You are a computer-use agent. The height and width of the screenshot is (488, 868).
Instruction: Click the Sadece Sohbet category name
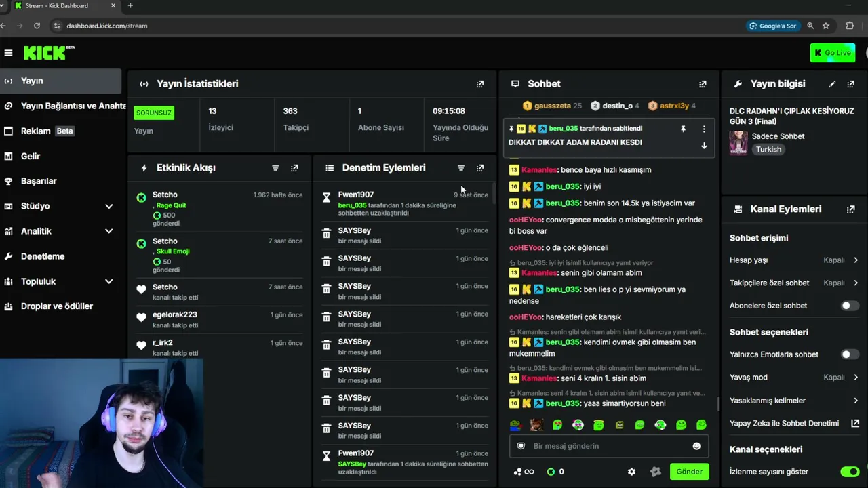[777, 136]
